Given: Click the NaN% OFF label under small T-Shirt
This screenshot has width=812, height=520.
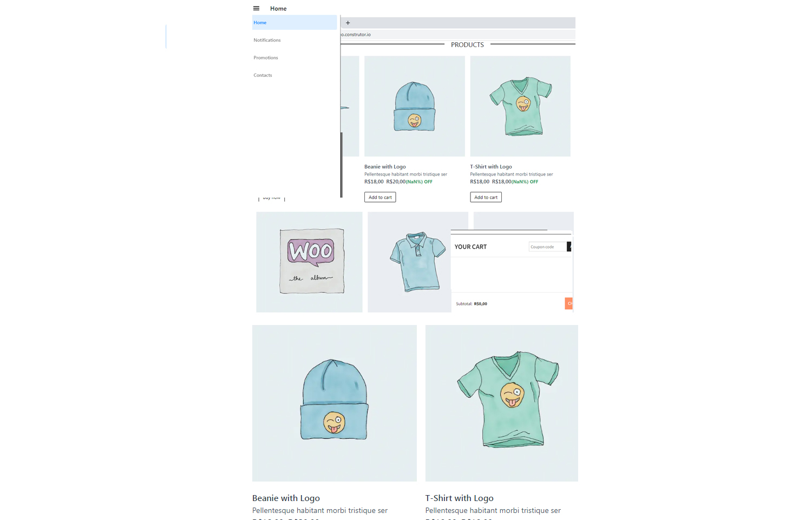Looking at the screenshot, I should 525,181.
